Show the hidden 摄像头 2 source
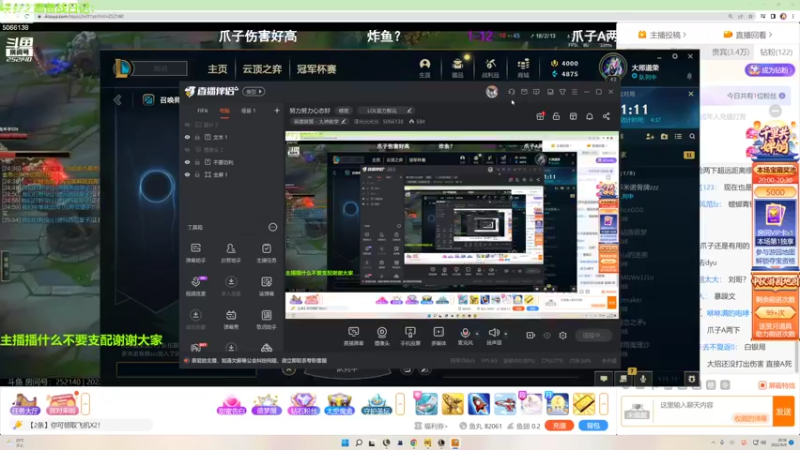The height and width of the screenshot is (450, 800). [187, 150]
